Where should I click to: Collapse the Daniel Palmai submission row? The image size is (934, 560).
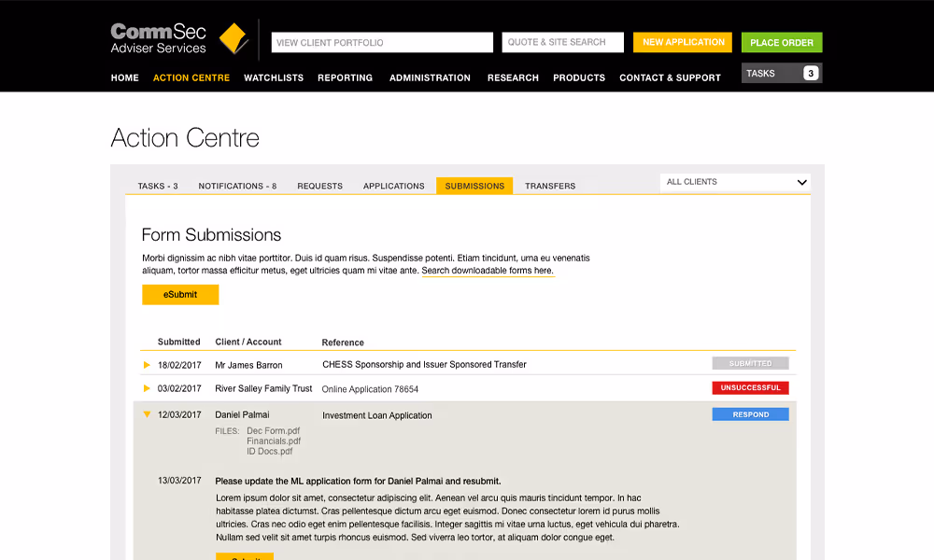147,414
